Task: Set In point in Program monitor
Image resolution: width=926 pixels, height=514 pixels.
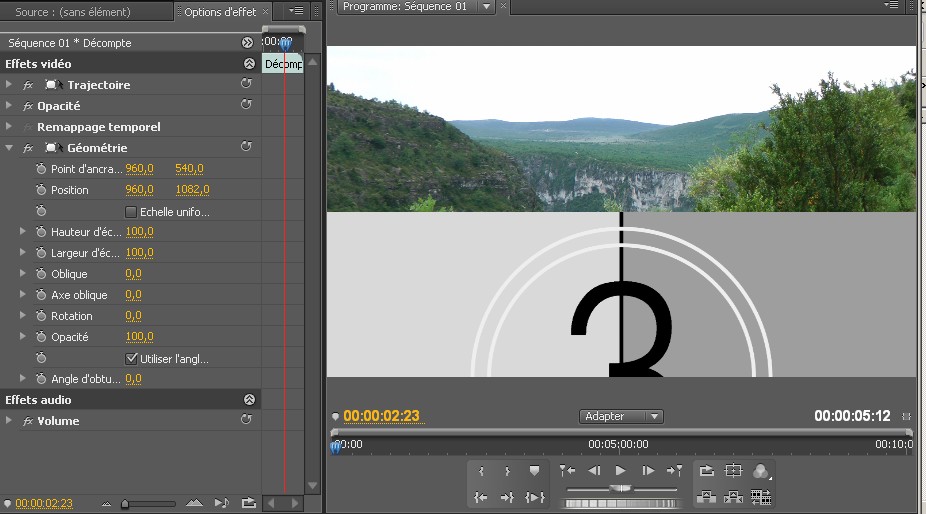Action: [481, 471]
